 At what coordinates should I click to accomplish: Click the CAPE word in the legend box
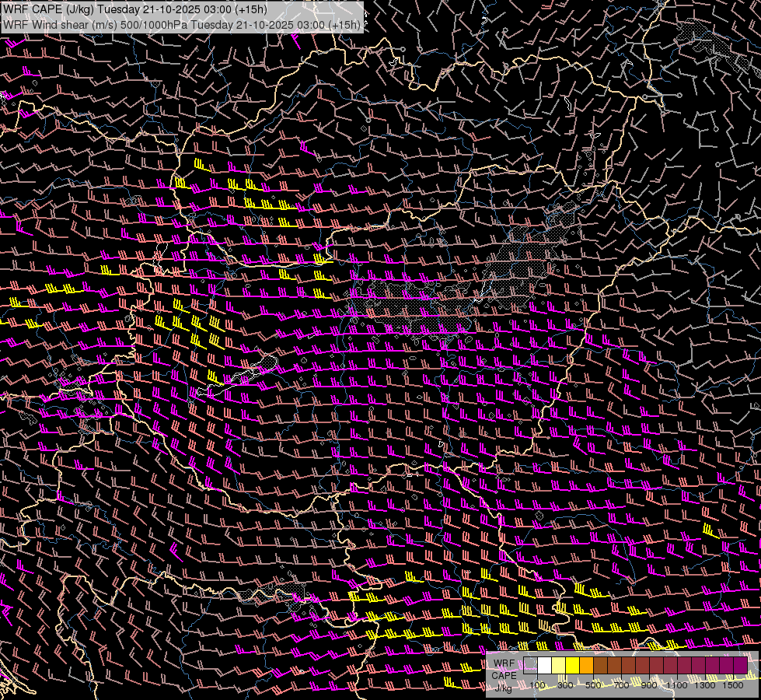pos(504,675)
